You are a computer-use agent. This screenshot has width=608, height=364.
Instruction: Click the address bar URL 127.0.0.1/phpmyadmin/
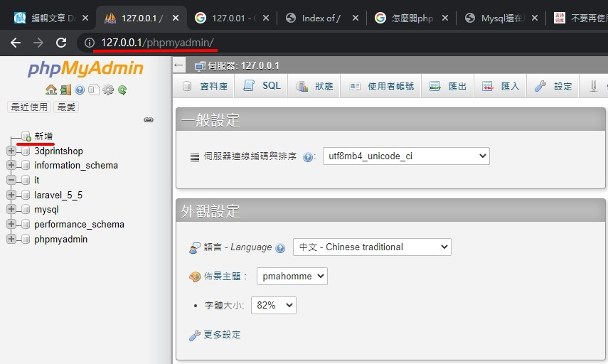pyautogui.click(x=157, y=42)
